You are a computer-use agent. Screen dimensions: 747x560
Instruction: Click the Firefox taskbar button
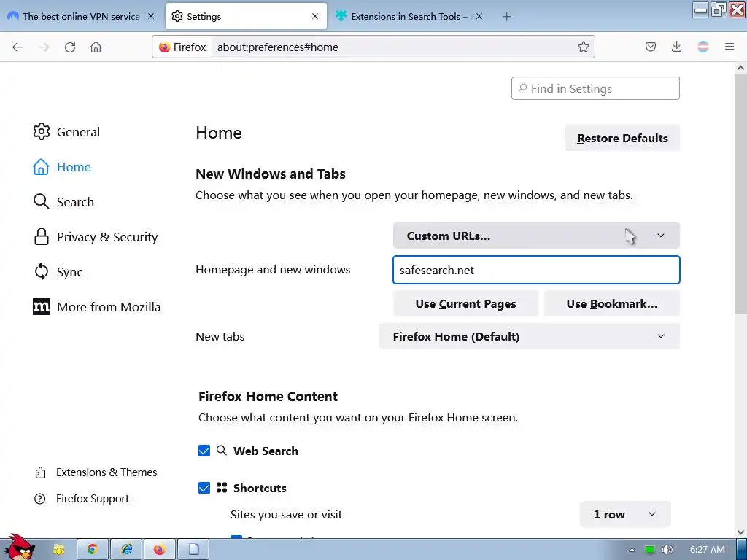pyautogui.click(x=160, y=550)
